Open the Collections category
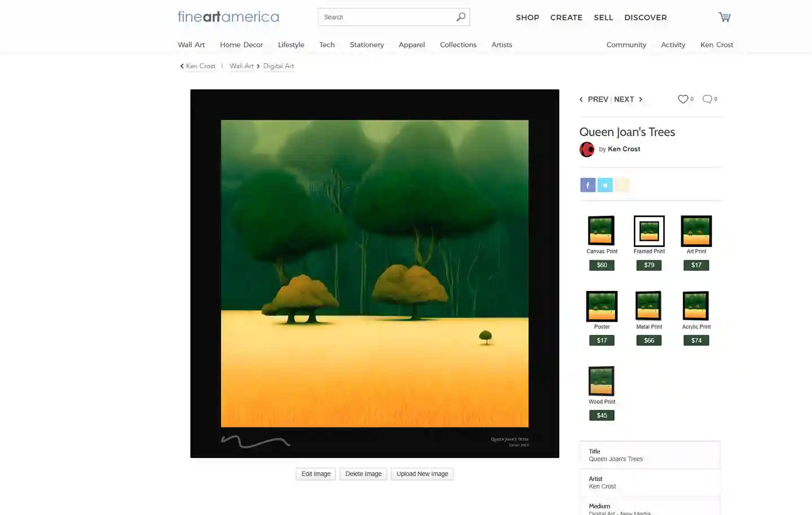The image size is (812, 515). (458, 45)
